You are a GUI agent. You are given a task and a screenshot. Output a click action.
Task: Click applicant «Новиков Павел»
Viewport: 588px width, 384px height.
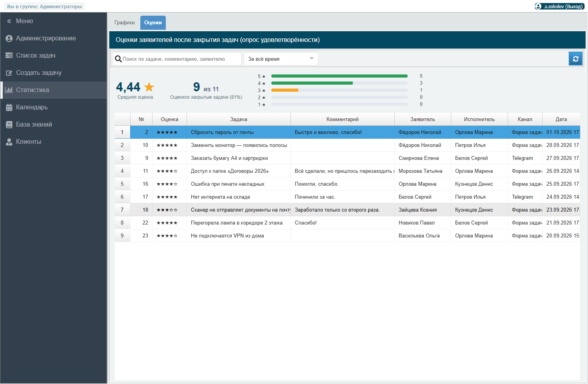417,223
